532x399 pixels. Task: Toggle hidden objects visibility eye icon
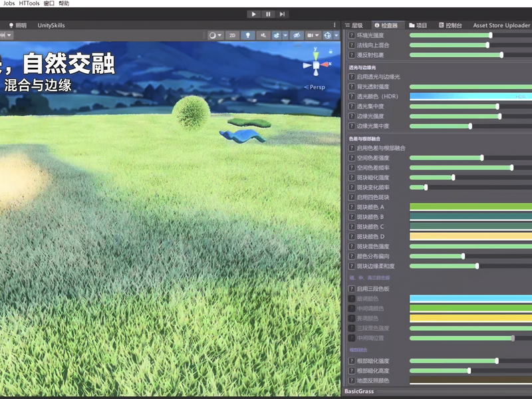pyautogui.click(x=297, y=35)
